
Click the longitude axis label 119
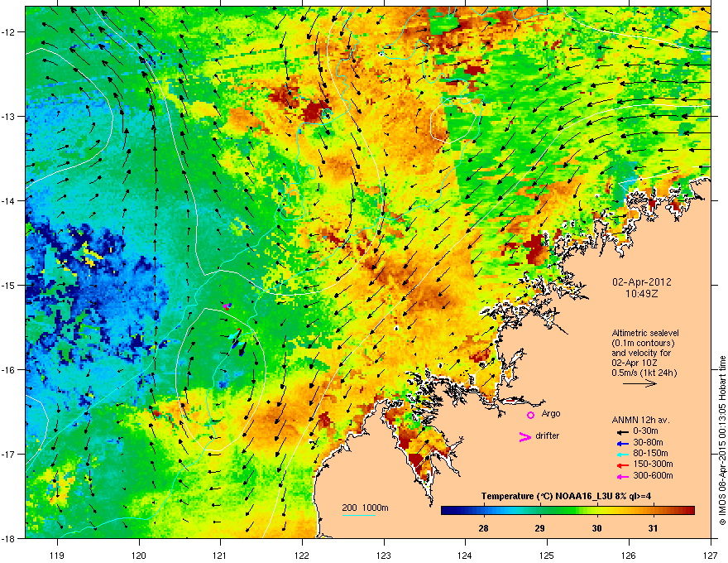click(x=57, y=555)
